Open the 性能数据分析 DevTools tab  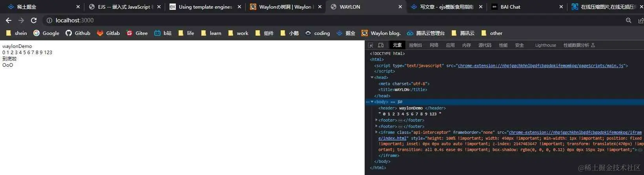tap(579, 45)
